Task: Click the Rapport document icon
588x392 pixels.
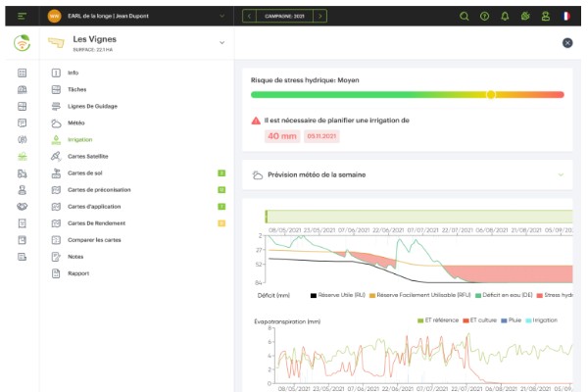Action: pyautogui.click(x=56, y=273)
